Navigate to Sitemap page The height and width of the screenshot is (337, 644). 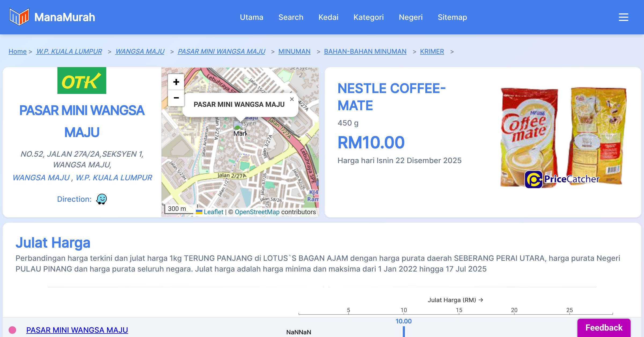[452, 17]
